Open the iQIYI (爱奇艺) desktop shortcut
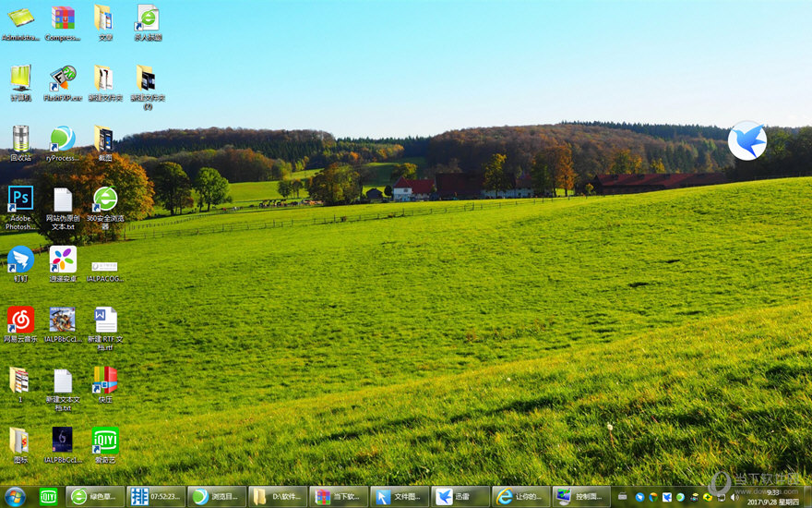812x508 pixels. click(105, 441)
